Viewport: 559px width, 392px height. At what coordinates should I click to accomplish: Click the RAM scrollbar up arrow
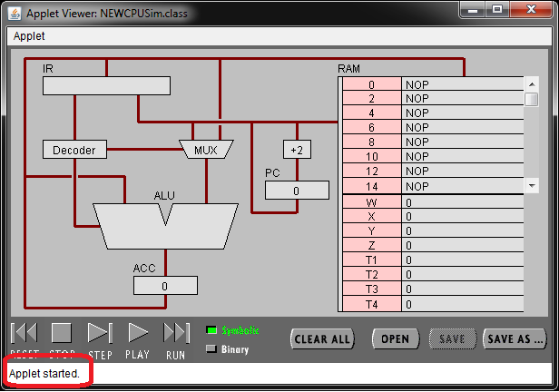(x=532, y=84)
